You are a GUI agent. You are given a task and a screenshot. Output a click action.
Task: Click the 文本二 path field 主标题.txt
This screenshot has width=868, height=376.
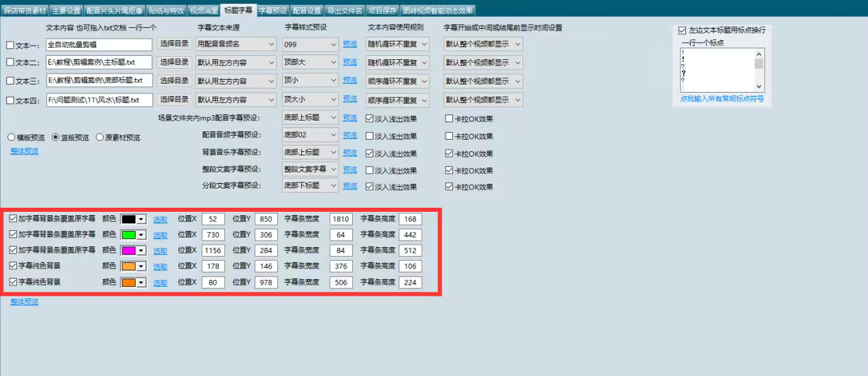(x=99, y=63)
